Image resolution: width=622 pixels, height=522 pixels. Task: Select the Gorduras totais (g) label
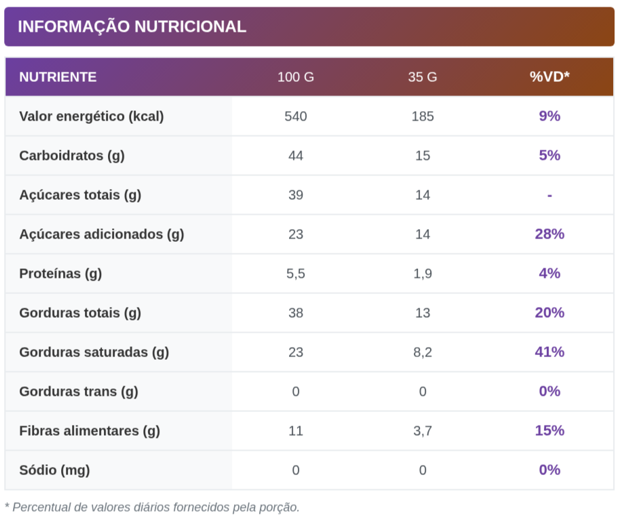(80, 313)
